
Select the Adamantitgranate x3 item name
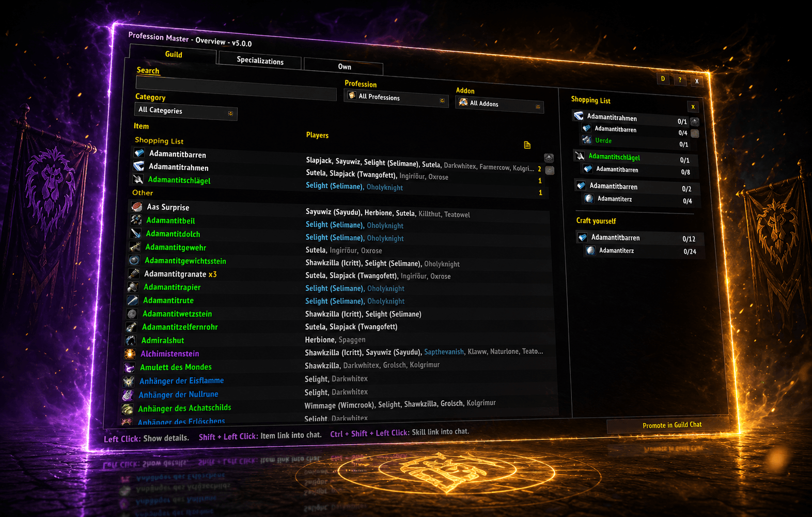point(180,274)
